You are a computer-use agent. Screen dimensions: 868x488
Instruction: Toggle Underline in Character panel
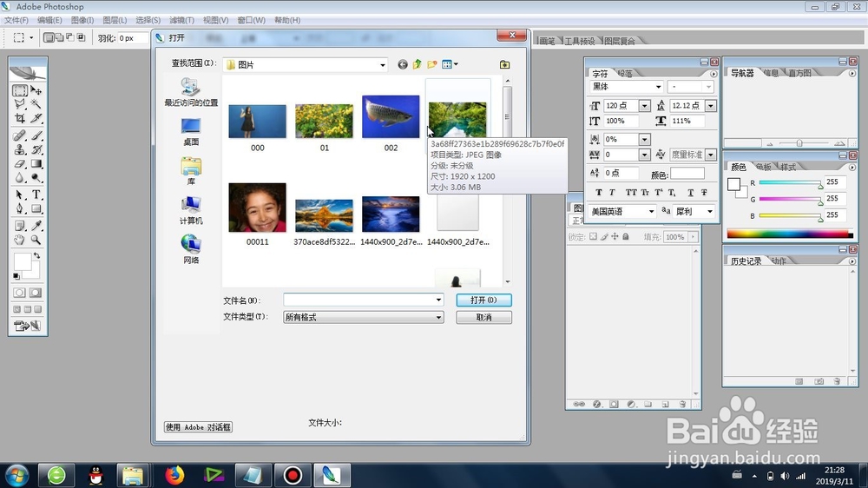(690, 193)
